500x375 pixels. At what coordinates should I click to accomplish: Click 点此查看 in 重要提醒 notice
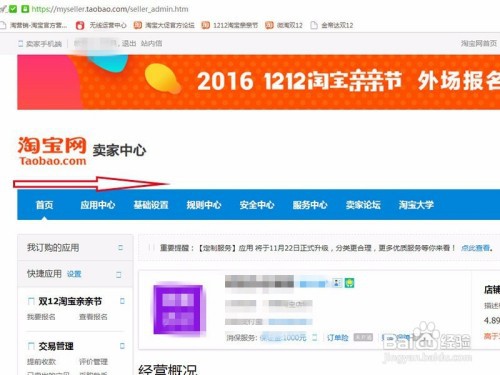[x=475, y=248]
